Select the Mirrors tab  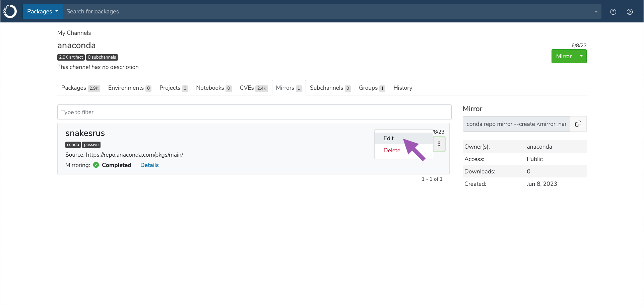click(x=289, y=88)
